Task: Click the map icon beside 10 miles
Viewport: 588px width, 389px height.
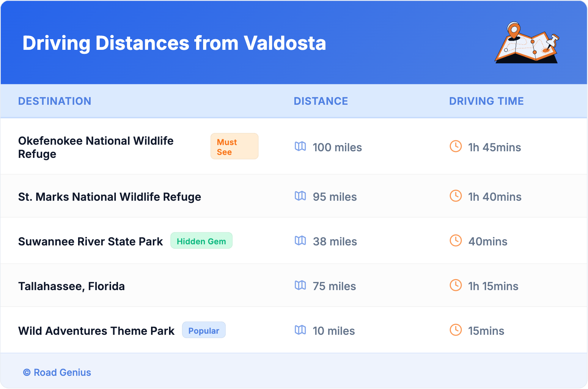Action: point(300,330)
